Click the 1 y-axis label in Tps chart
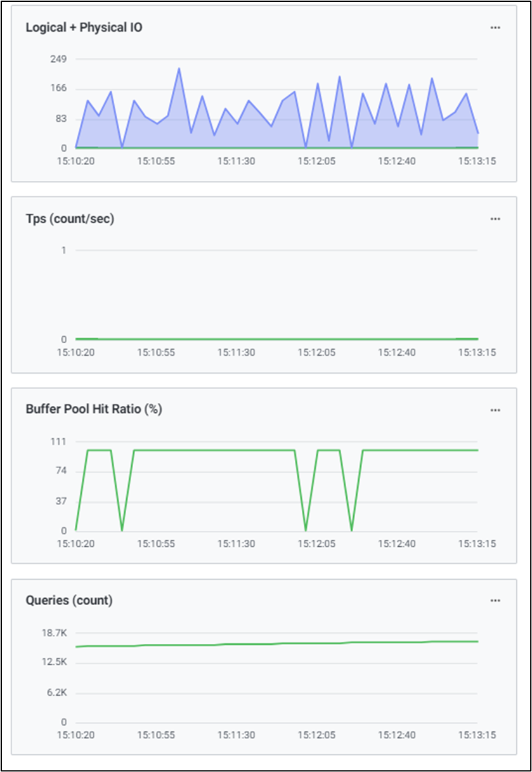The image size is (532, 772). pyautogui.click(x=63, y=251)
